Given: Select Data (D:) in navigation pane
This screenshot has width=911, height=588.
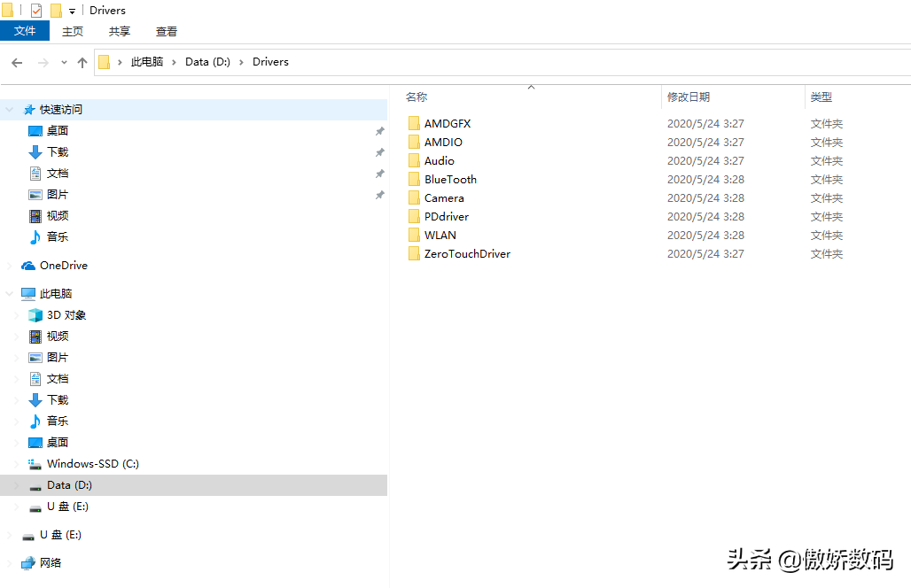Looking at the screenshot, I should [x=193, y=484].
